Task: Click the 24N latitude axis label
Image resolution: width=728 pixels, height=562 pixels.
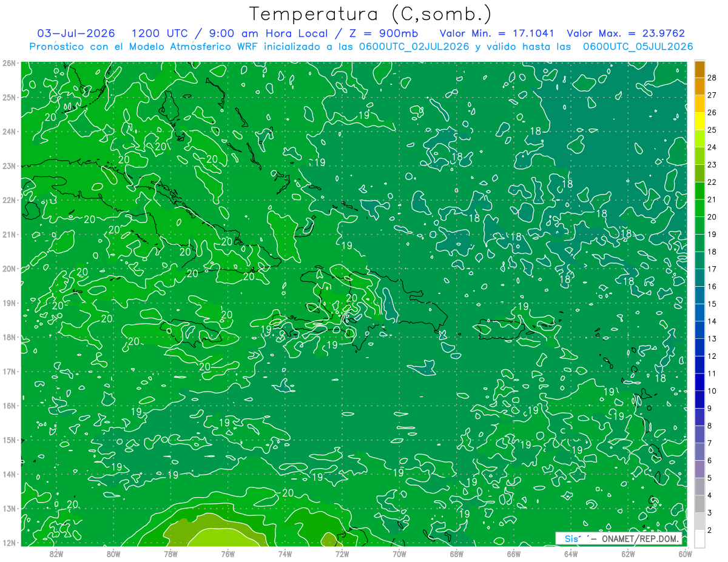Action: click(8, 132)
